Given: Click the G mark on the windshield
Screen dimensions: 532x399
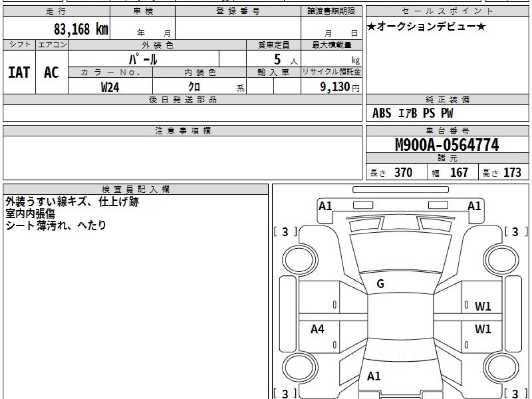Looking at the screenshot, I should [380, 285].
